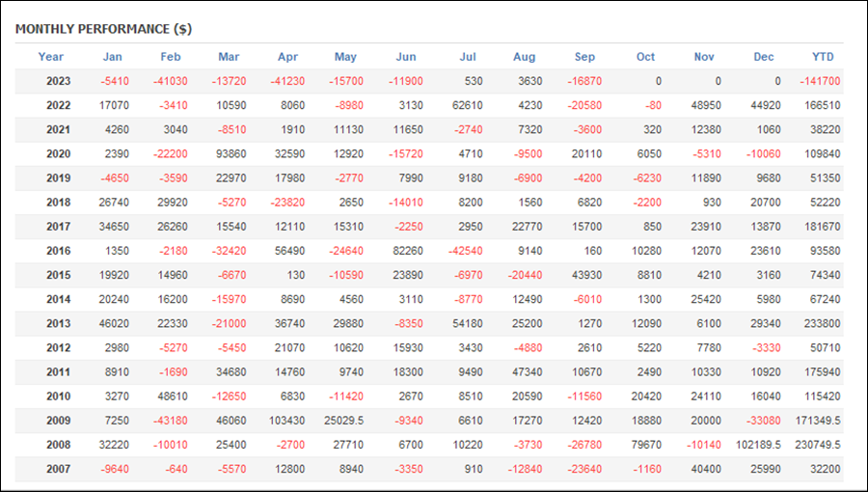Select the 2023 year row label
Viewport: 868px width, 492px height.
[58, 81]
